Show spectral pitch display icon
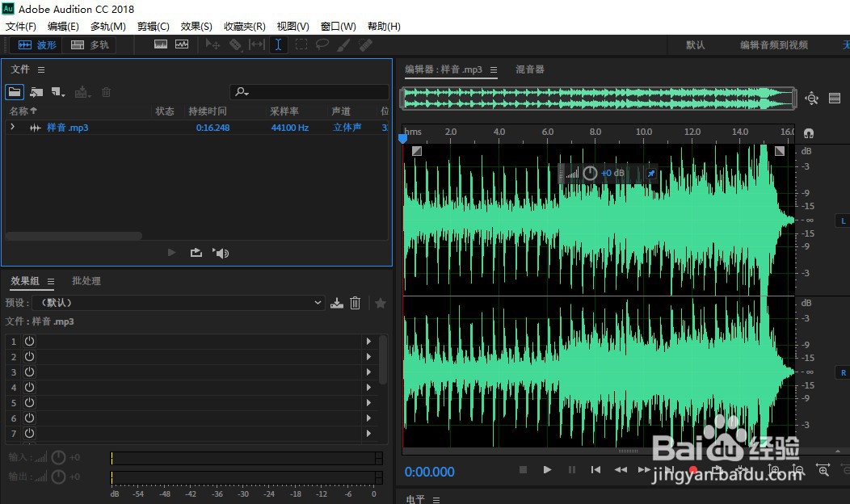The image size is (850, 504). coord(182,44)
